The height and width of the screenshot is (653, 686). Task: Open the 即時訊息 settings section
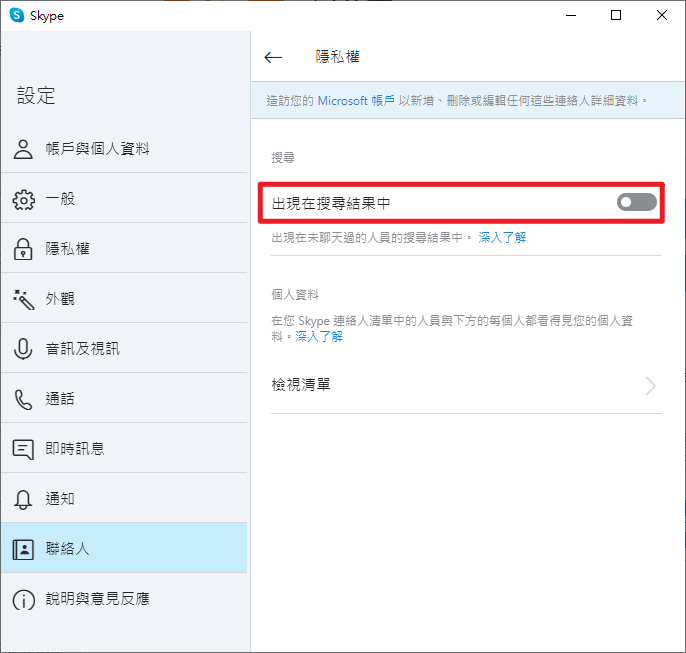(124, 449)
